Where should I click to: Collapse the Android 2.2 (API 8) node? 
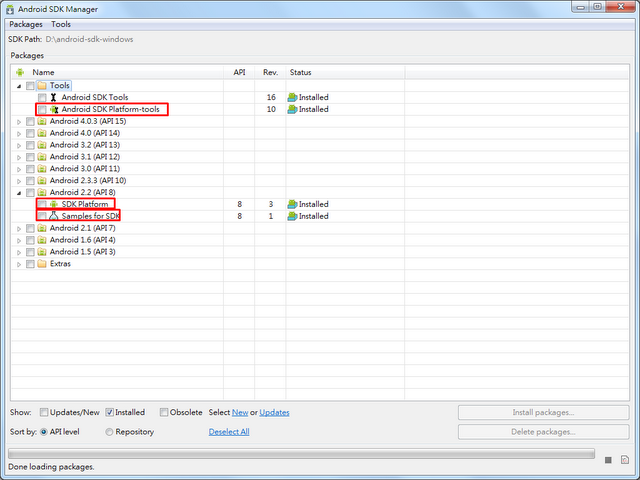(x=19, y=193)
